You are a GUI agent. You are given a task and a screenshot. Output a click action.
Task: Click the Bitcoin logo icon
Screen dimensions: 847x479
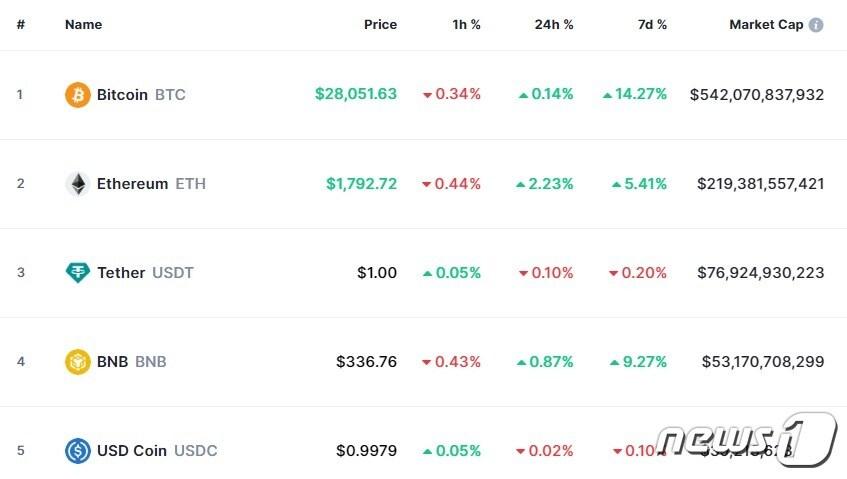77,95
